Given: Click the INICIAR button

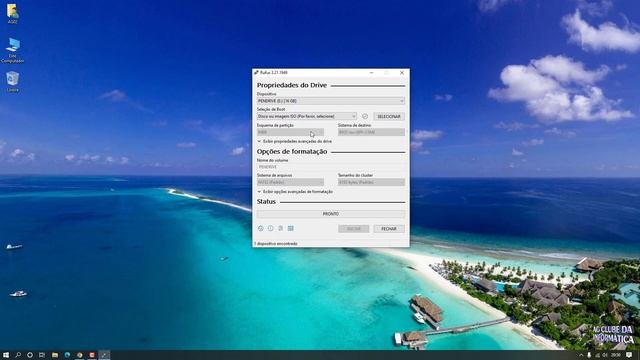Looking at the screenshot, I should 353,229.
